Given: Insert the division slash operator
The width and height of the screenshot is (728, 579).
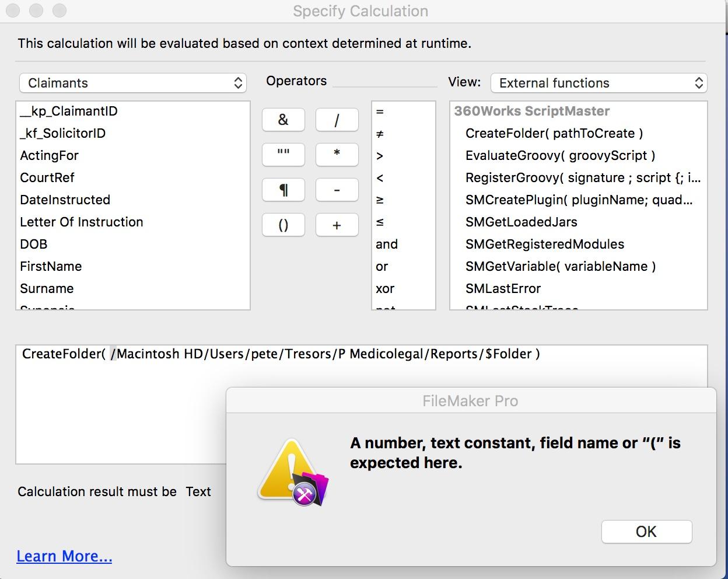Looking at the screenshot, I should [x=337, y=120].
